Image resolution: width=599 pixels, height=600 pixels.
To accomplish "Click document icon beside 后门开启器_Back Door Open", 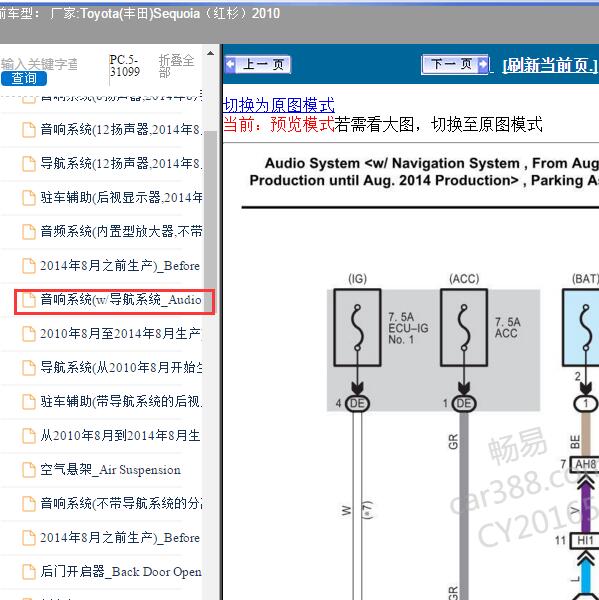I will click(x=29, y=572).
